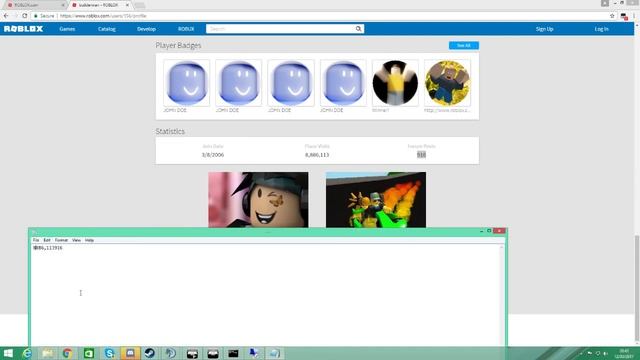Open File Explorer from taskbar
640x360 pixels.
click(x=47, y=353)
